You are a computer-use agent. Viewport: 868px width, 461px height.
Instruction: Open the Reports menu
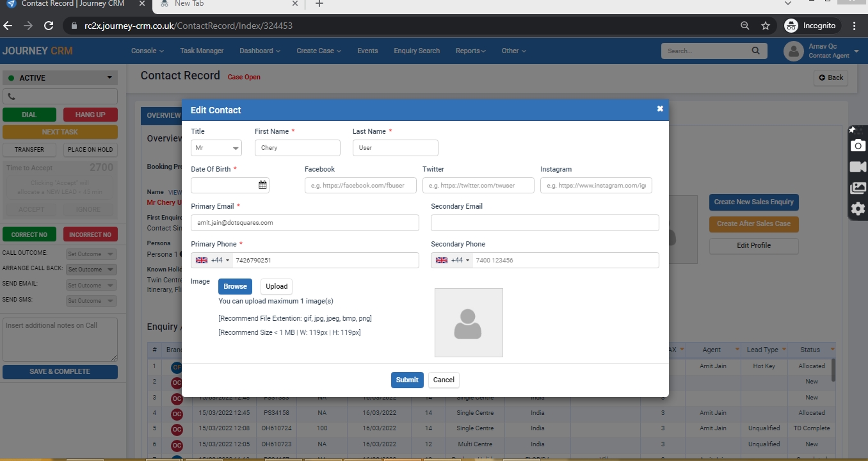point(470,51)
